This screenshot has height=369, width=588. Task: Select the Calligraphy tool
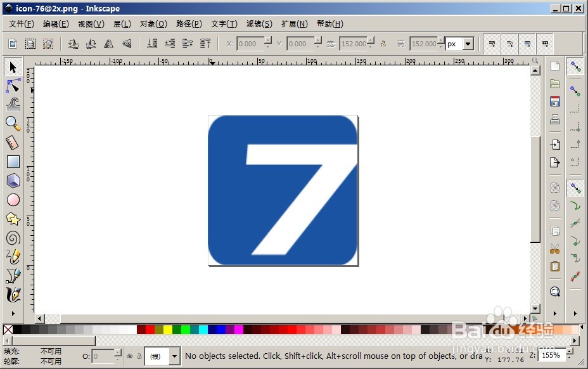tap(13, 295)
